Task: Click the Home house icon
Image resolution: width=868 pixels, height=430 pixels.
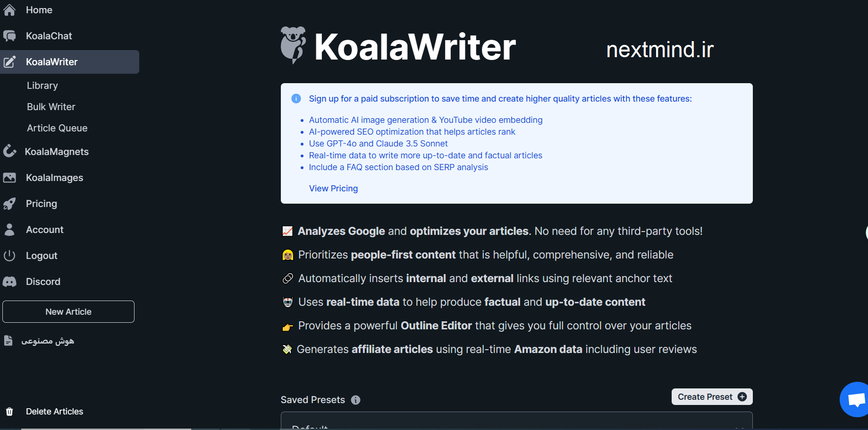Action: [x=9, y=10]
